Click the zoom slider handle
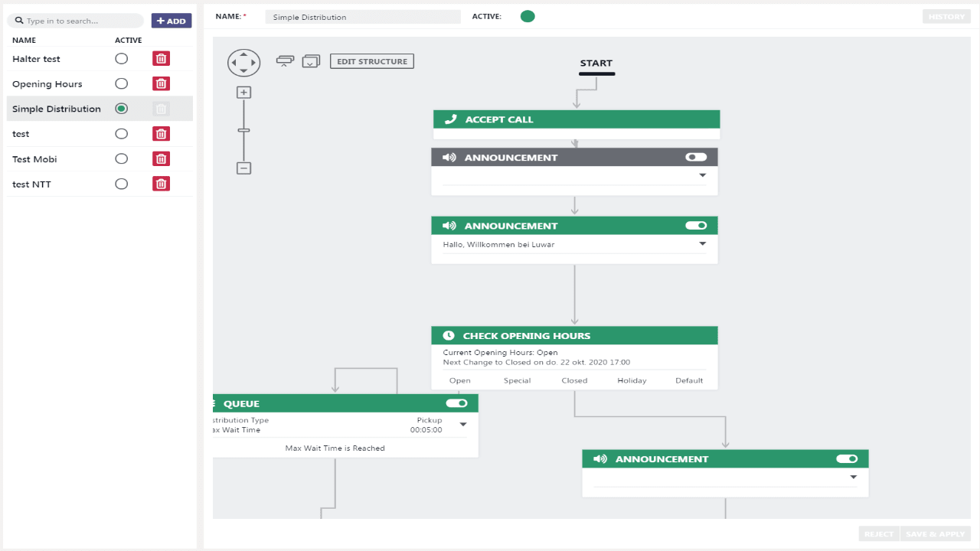 243,131
